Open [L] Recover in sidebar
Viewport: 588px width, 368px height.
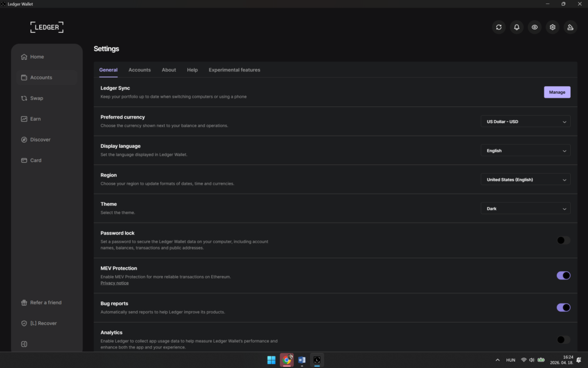click(47, 323)
